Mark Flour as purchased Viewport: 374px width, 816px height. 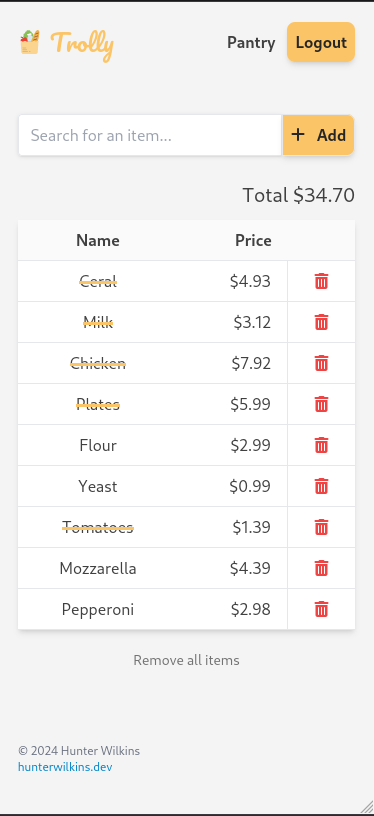(x=98, y=445)
